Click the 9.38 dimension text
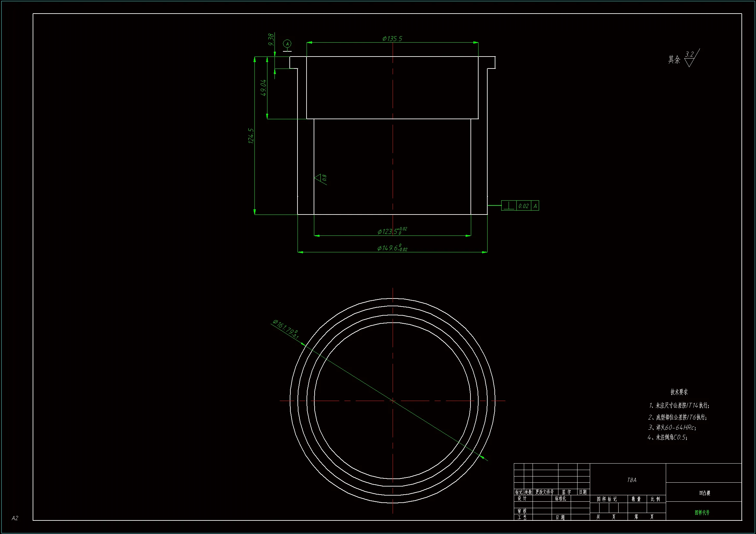 pyautogui.click(x=271, y=39)
